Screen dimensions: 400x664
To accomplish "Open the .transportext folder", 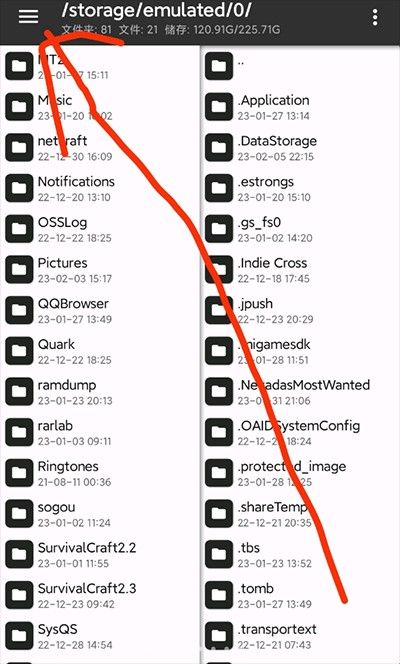I will [x=300, y=635].
